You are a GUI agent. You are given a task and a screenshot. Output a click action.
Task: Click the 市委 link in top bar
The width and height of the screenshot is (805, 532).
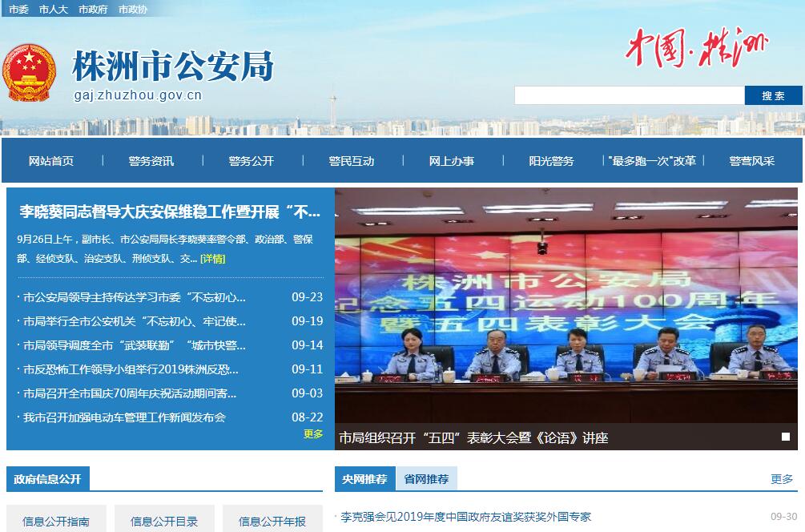[18, 10]
